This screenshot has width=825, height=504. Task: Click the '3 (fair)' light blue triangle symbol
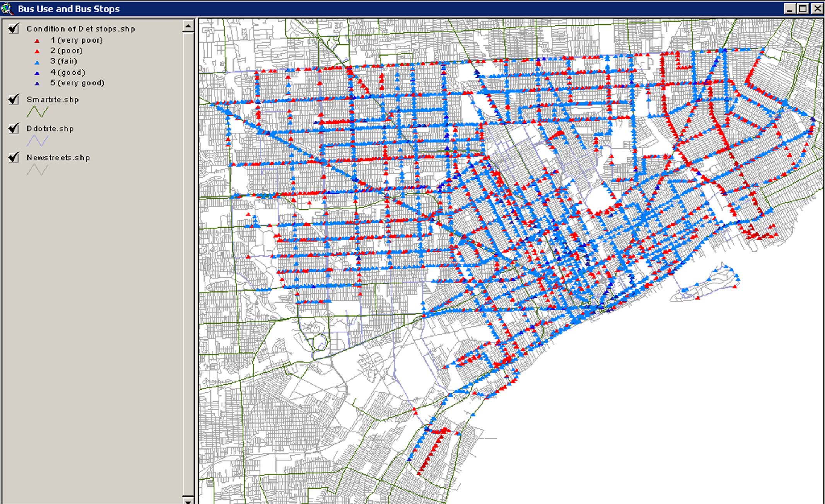(x=37, y=62)
